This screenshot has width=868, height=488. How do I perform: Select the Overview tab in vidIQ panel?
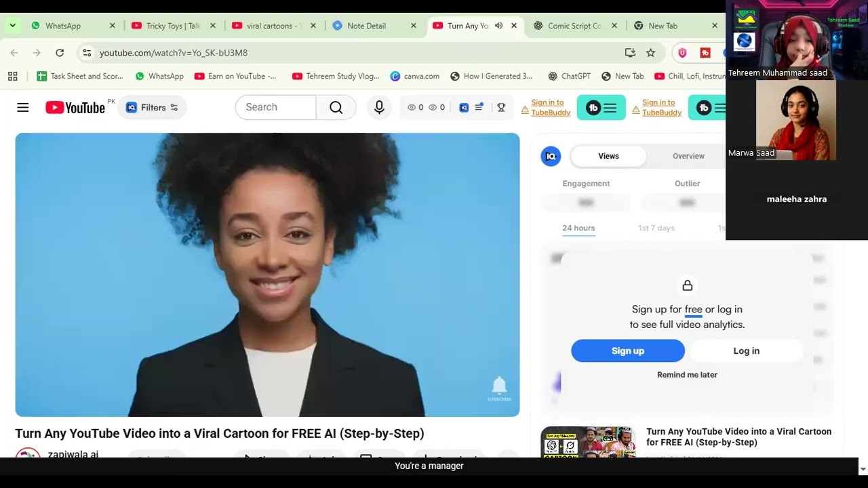point(688,156)
